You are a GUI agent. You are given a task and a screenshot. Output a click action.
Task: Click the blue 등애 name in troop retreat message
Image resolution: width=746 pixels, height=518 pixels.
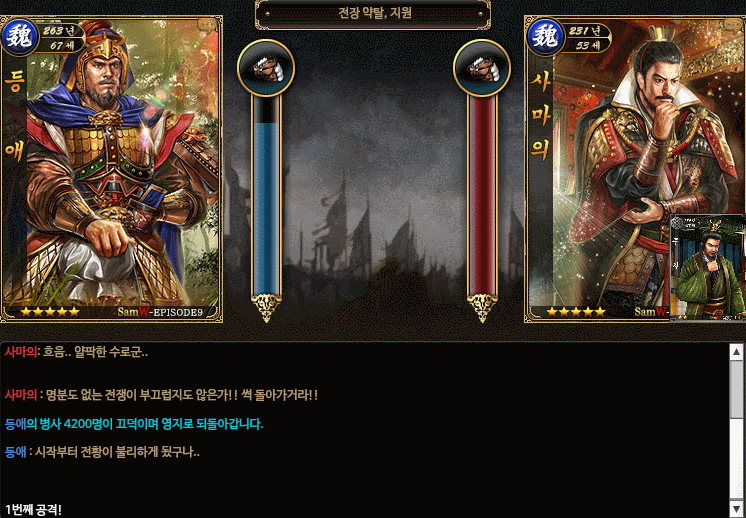point(15,424)
